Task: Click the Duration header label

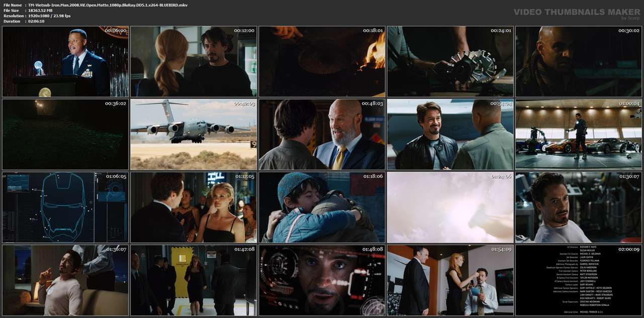Action: pyautogui.click(x=11, y=21)
